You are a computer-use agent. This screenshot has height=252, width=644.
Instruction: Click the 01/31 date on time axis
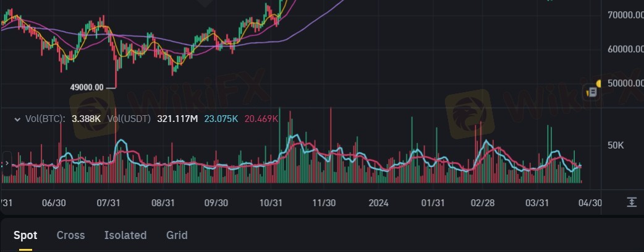coord(433,203)
